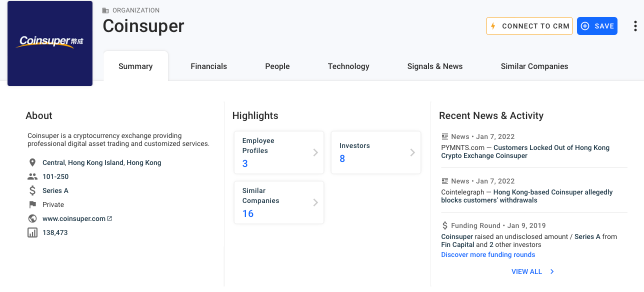Image resolution: width=644 pixels, height=292 pixels.
Task: Switch to the Similar Companies tab
Action: point(534,66)
